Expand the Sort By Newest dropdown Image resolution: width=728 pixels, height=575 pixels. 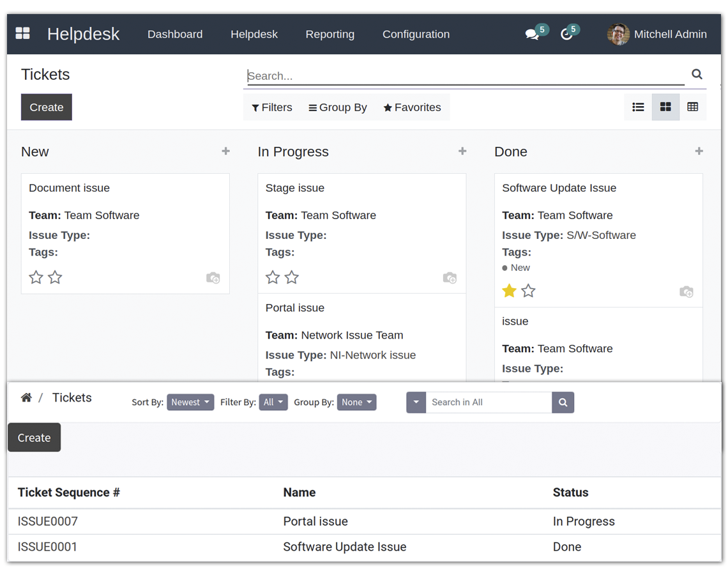pyautogui.click(x=190, y=402)
